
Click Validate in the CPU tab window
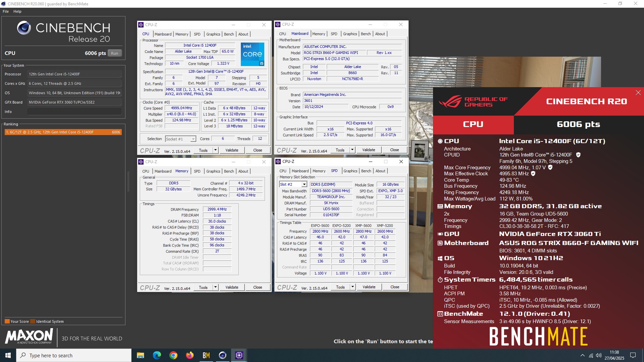coord(232,150)
